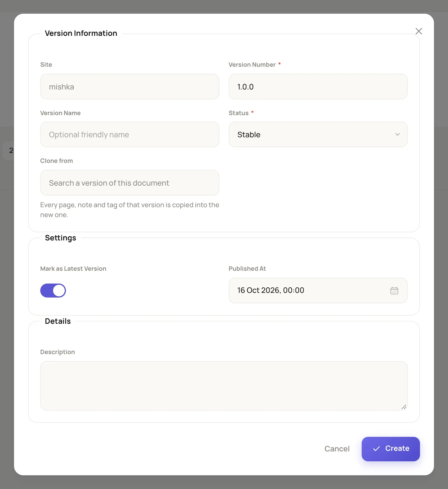Screen dimensions: 448x489
Task: Toggle the Mark as Latest Version switch
Action: tap(53, 291)
